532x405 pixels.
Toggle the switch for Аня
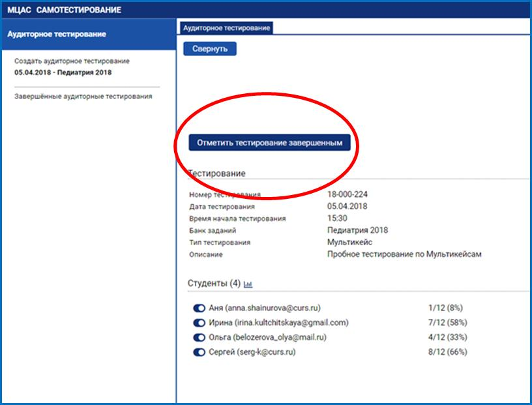(199, 308)
